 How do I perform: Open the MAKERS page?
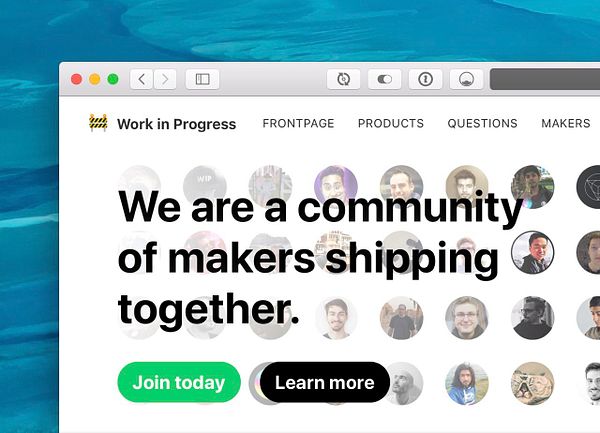click(566, 123)
